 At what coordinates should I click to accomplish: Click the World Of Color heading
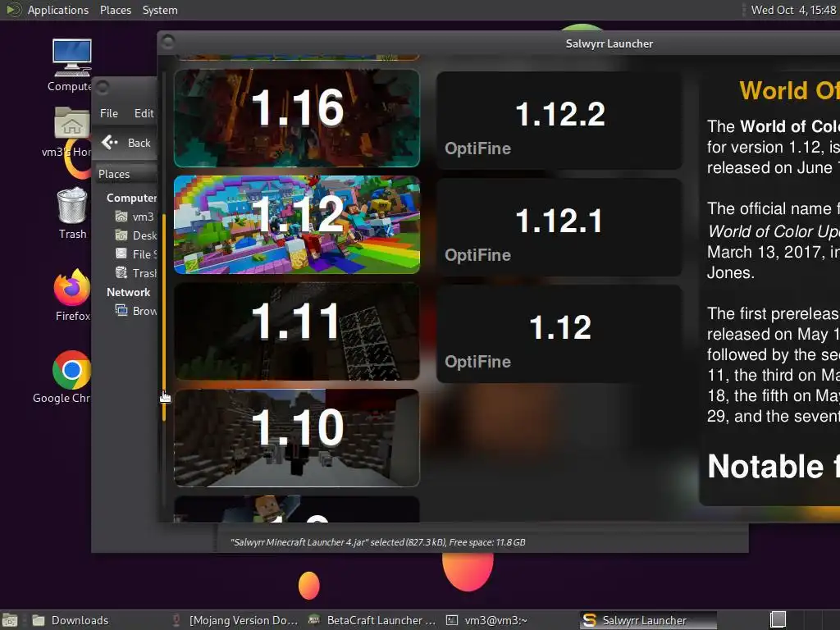pyautogui.click(x=788, y=90)
